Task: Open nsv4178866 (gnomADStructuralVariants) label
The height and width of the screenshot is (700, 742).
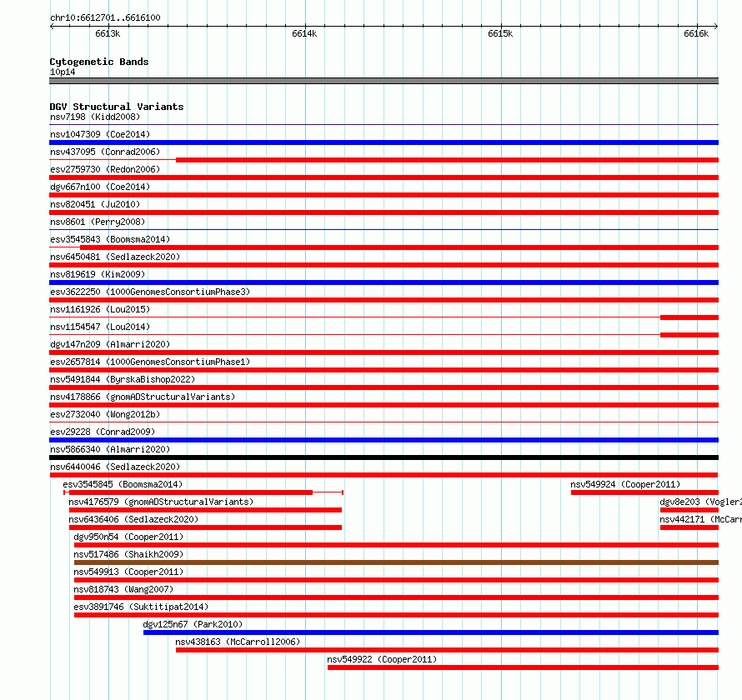Action: (143, 397)
